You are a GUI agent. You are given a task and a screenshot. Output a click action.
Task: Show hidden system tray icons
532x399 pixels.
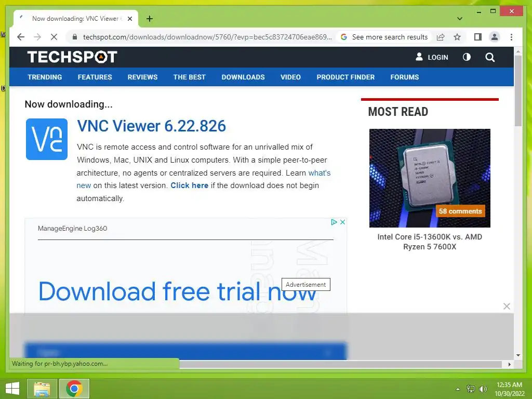(x=458, y=389)
